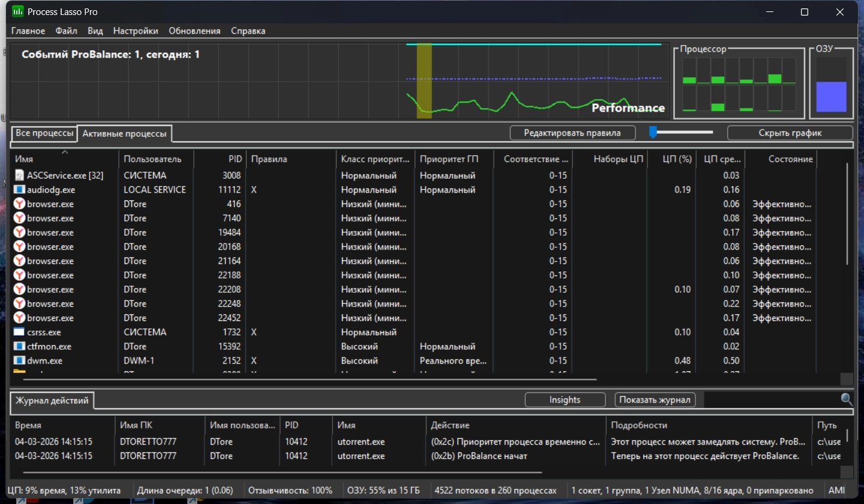Screen dimensions: 864x504
Task: Click the ctfmon.exe process icon
Action: click(19, 347)
